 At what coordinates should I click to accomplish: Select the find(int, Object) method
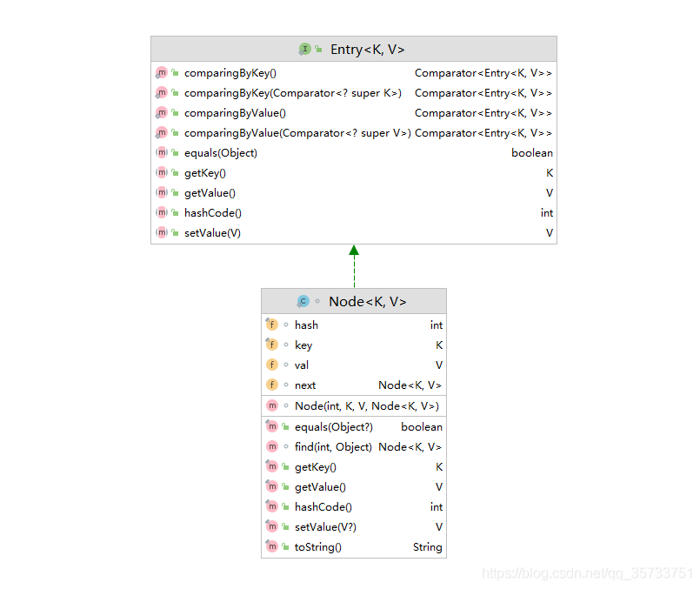[333, 446]
